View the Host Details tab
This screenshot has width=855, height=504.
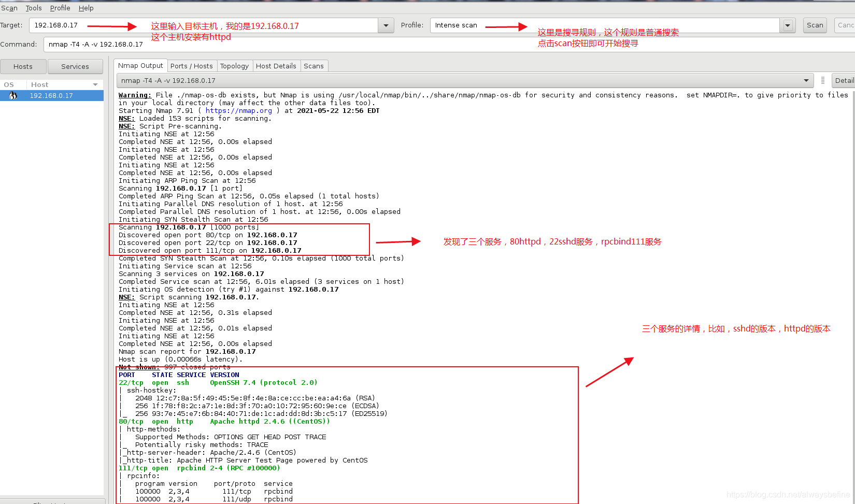pyautogui.click(x=276, y=66)
